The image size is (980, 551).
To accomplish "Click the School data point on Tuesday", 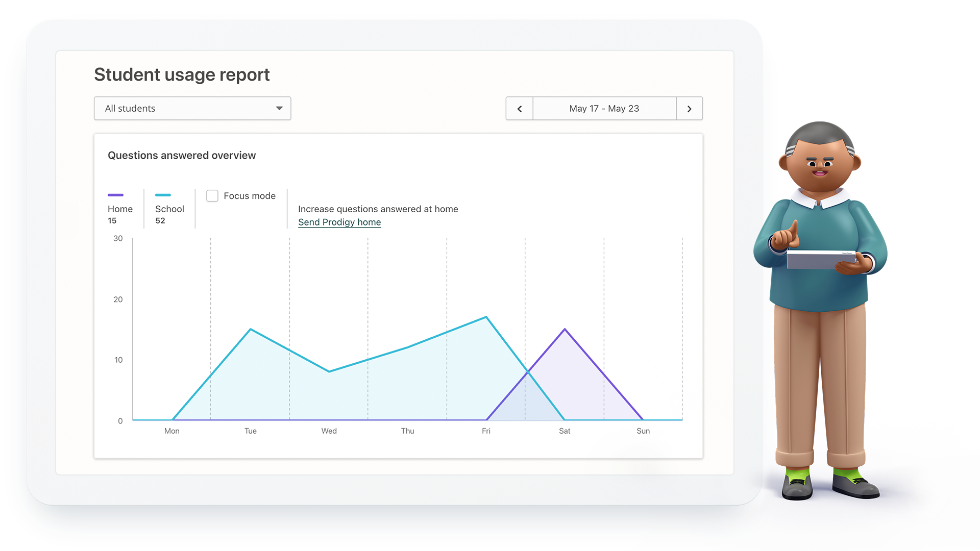I will 251,330.
